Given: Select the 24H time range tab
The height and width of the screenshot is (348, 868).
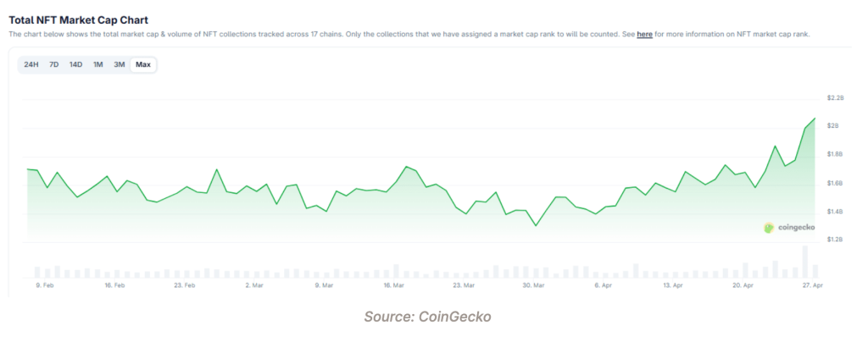Looking at the screenshot, I should point(31,64).
